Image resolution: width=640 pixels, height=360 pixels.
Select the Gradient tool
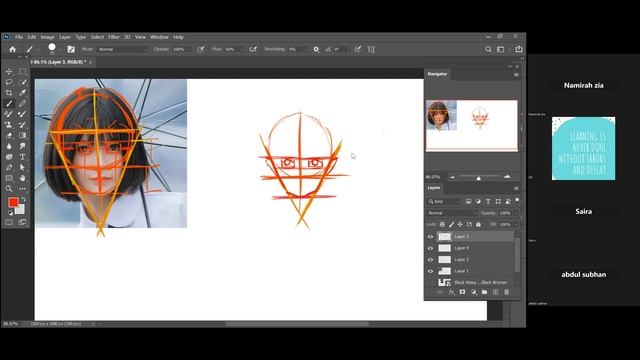[22, 136]
